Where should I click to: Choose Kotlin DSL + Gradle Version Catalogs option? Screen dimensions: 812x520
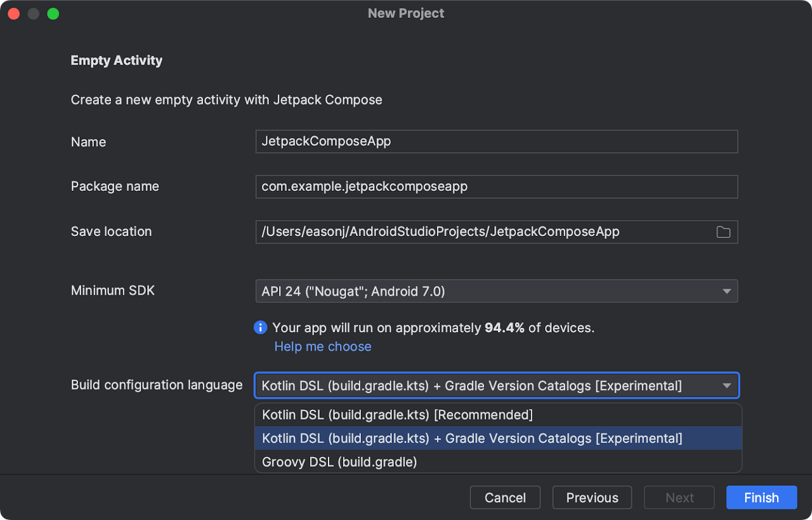472,438
